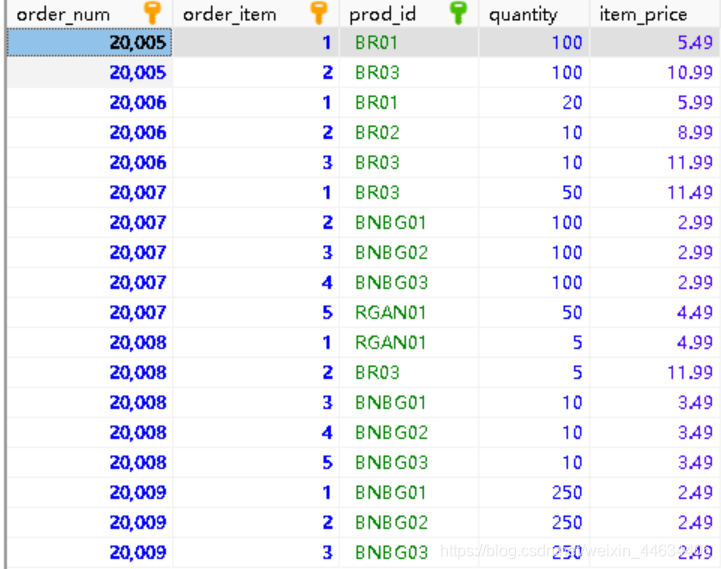Viewport: 721px width, 569px height.
Task: Select item_price 3.49 in BNBG03 row
Action: click(x=655, y=462)
